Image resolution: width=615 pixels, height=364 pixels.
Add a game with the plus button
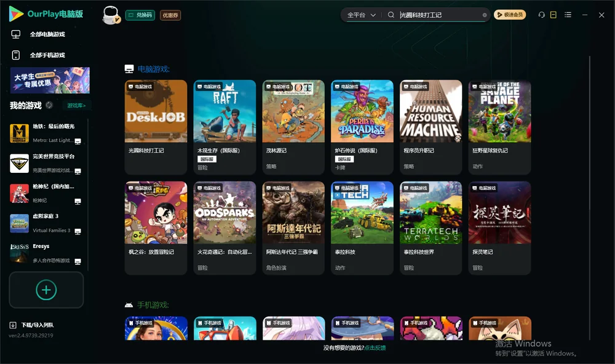[46, 290]
